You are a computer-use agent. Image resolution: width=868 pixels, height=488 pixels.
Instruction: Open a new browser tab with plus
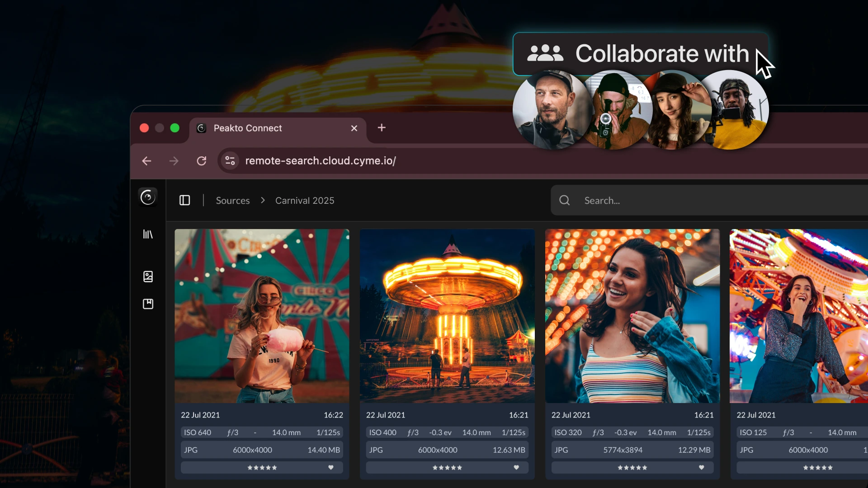[x=382, y=128]
